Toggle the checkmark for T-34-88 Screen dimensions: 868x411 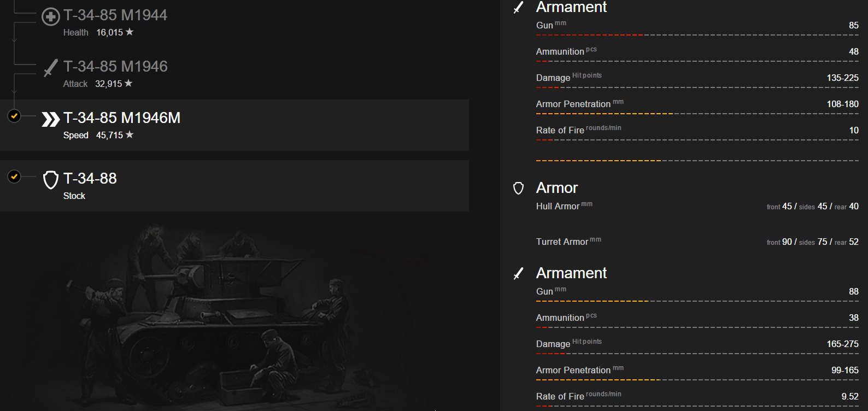(x=14, y=176)
